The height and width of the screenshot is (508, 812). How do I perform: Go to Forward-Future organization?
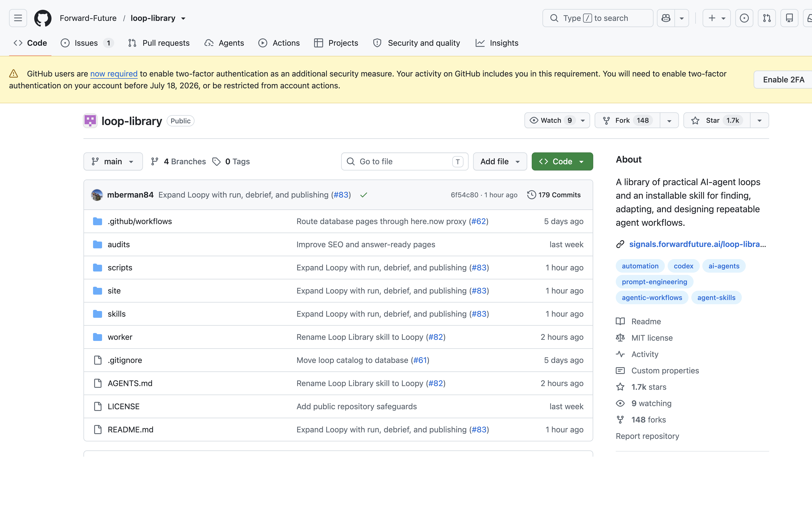coord(88,18)
